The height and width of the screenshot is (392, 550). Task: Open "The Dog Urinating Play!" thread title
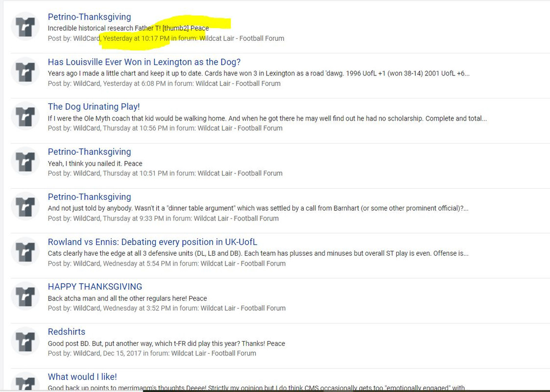pos(94,107)
